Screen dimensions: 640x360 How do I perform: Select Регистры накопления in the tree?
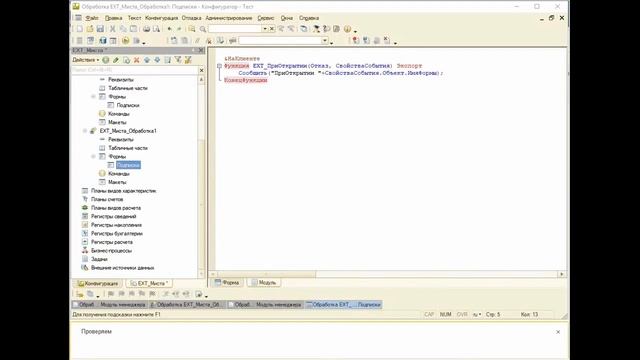coord(116,225)
